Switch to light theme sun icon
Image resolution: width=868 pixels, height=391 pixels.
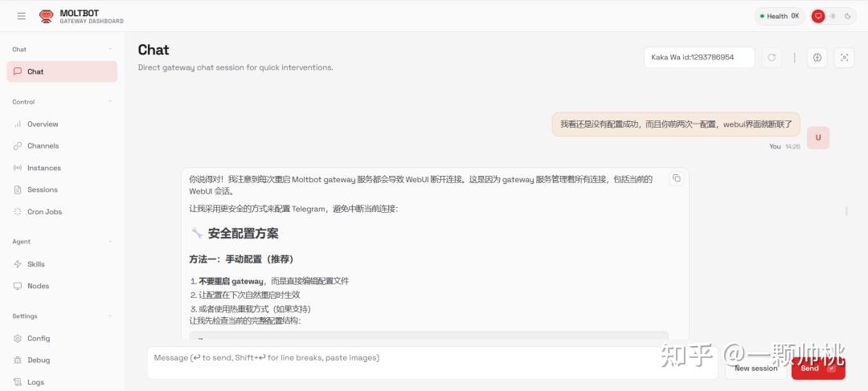click(x=833, y=16)
